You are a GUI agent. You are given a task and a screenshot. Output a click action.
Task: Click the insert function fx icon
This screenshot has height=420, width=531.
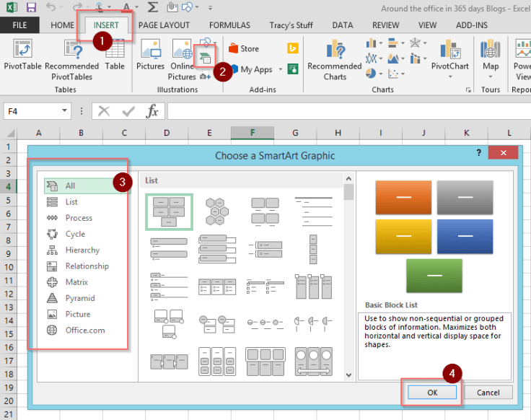[x=152, y=111]
